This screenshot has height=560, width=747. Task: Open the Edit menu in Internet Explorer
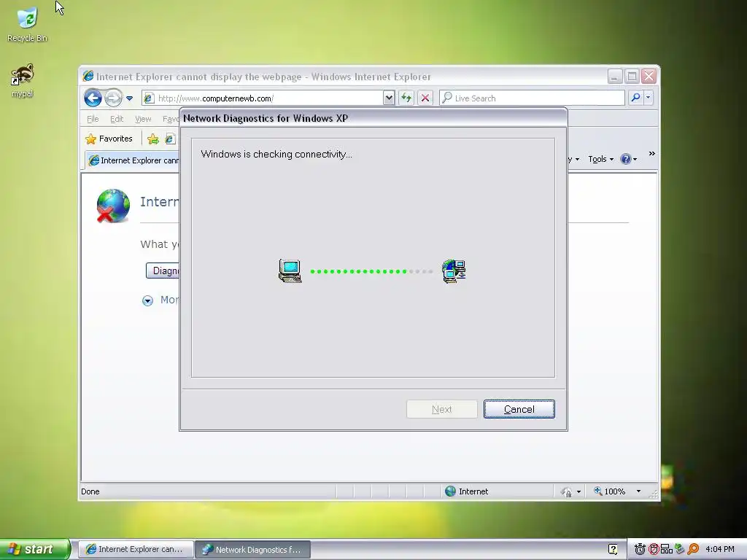tap(117, 119)
